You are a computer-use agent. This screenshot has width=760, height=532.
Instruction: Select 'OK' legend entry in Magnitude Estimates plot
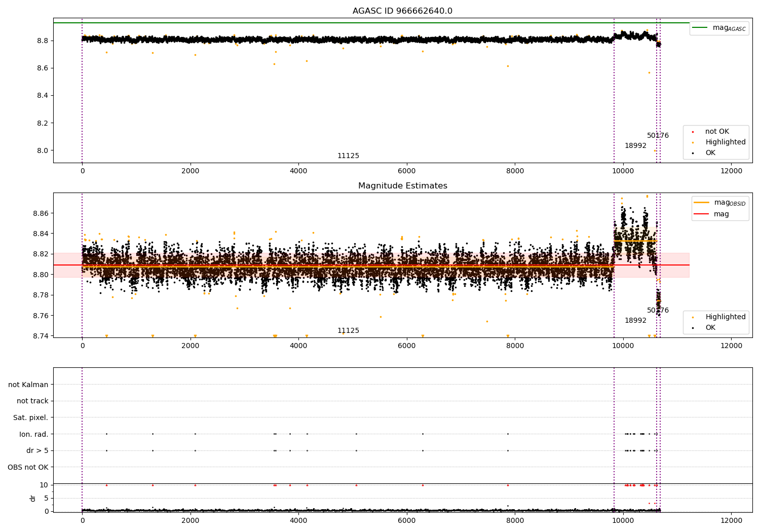coord(710,328)
